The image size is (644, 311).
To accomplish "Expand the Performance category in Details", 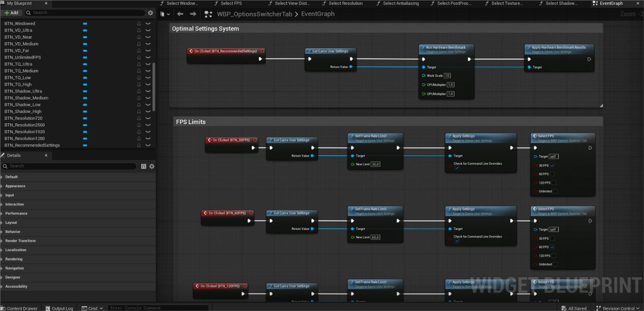I will coord(2,214).
